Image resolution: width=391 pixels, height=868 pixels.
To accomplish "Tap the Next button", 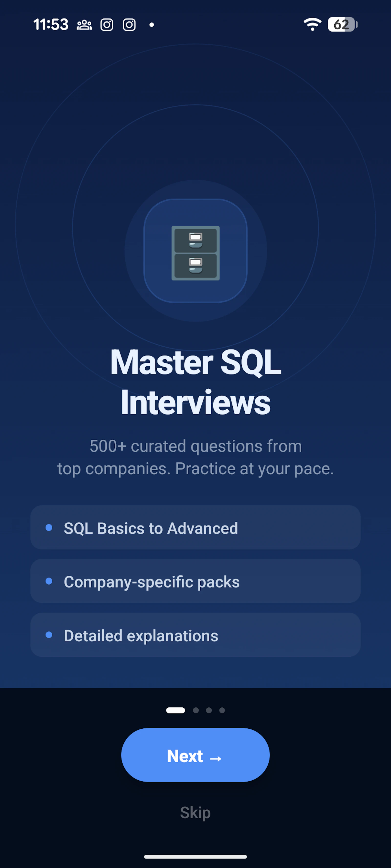I will tap(195, 755).
